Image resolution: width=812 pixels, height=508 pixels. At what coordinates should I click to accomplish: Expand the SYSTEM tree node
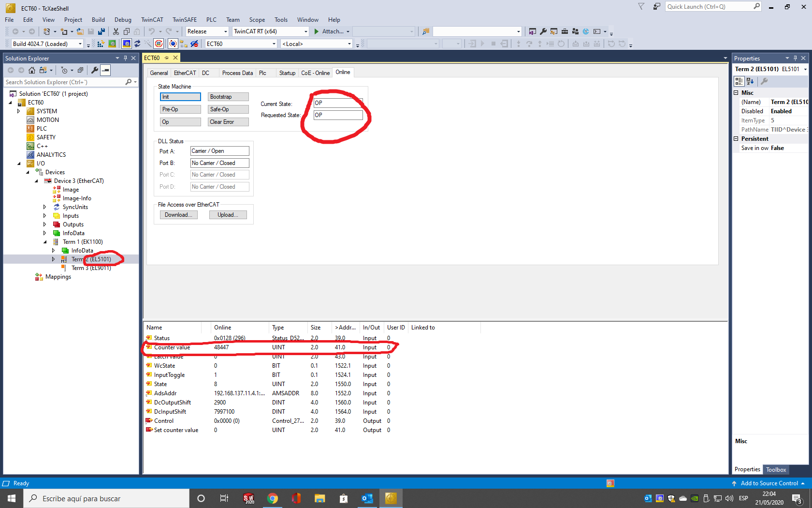[x=19, y=111]
